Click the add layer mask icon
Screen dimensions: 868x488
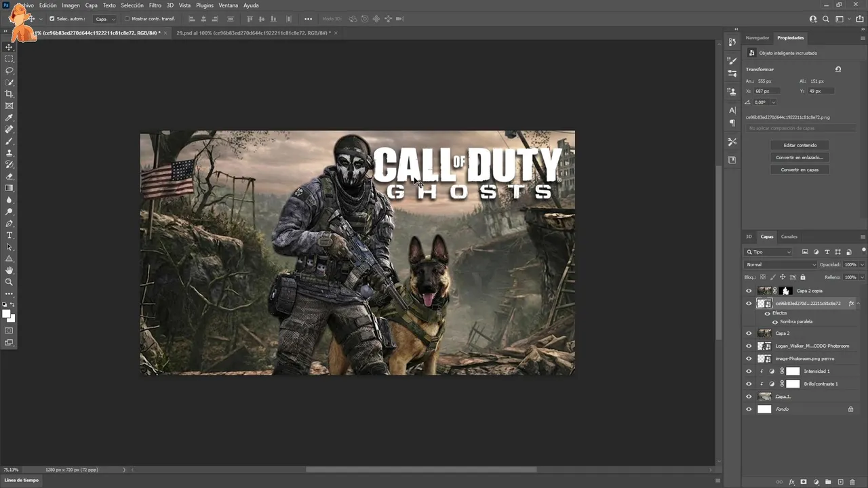point(804,482)
